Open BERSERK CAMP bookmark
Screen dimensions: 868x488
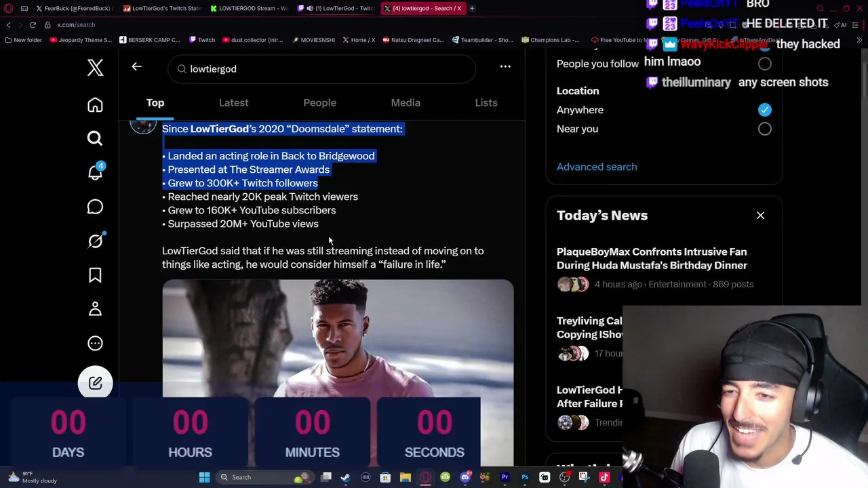(149, 40)
